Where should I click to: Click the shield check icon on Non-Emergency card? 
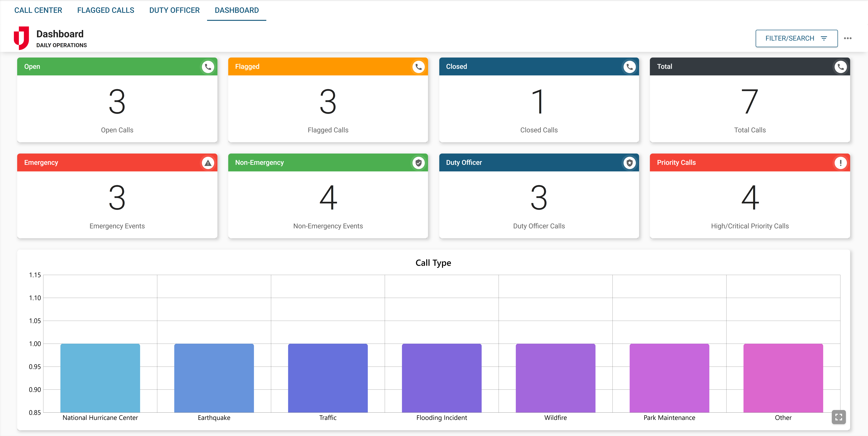(x=418, y=163)
